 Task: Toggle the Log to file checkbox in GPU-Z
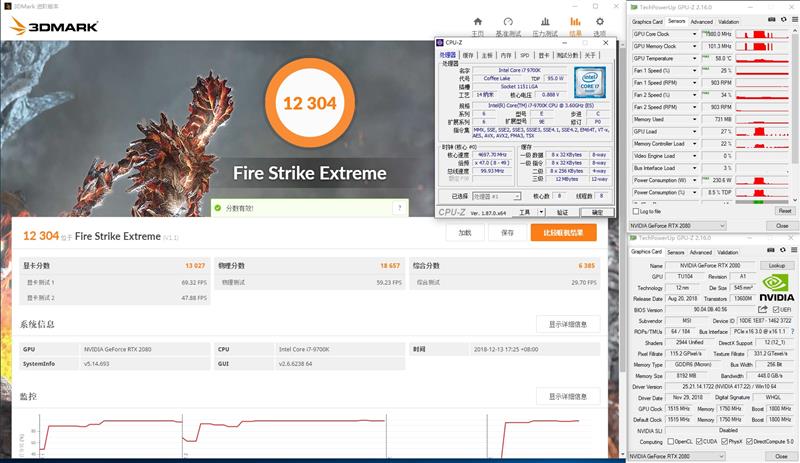click(x=636, y=211)
